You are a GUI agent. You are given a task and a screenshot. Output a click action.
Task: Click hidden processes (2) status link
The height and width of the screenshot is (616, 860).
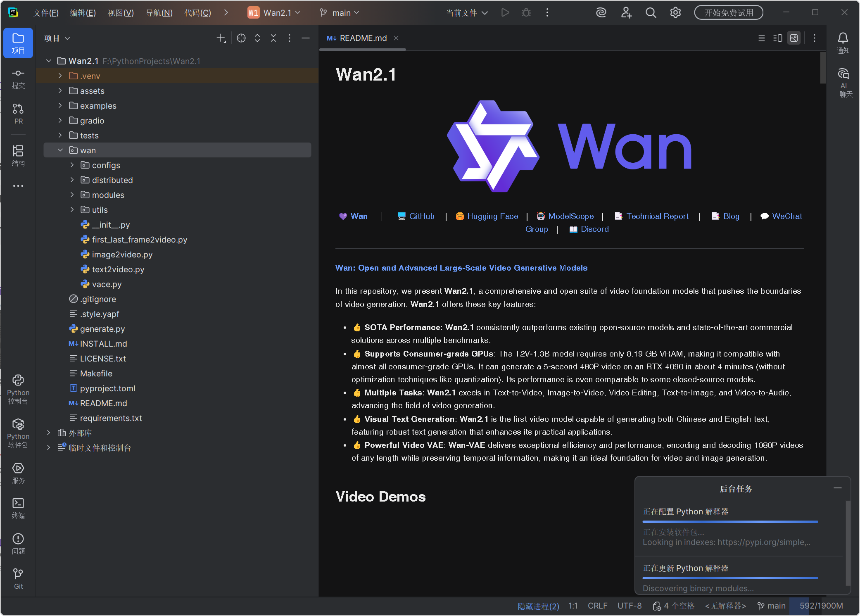[x=538, y=606]
